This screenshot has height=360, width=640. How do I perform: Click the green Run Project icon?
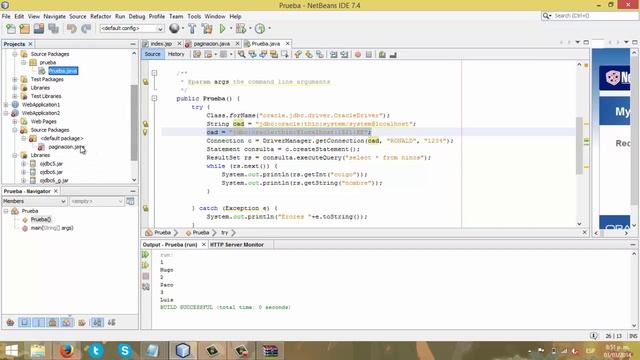(x=222, y=29)
